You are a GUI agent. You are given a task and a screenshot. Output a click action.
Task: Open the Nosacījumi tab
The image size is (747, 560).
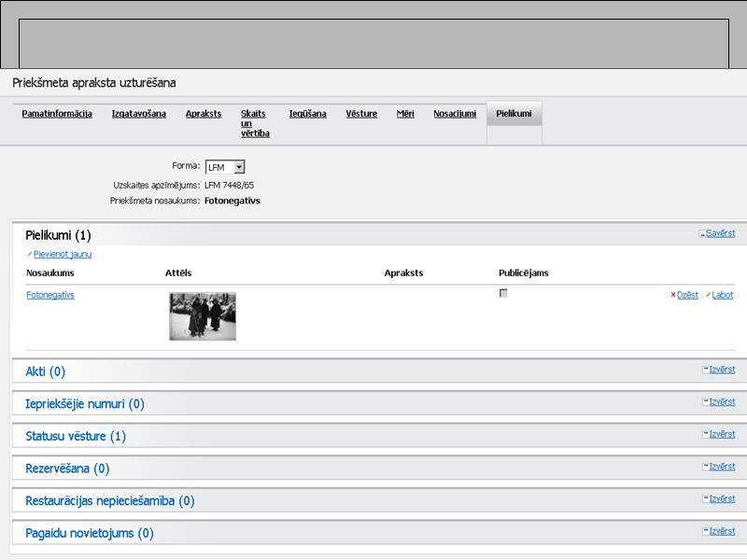455,113
